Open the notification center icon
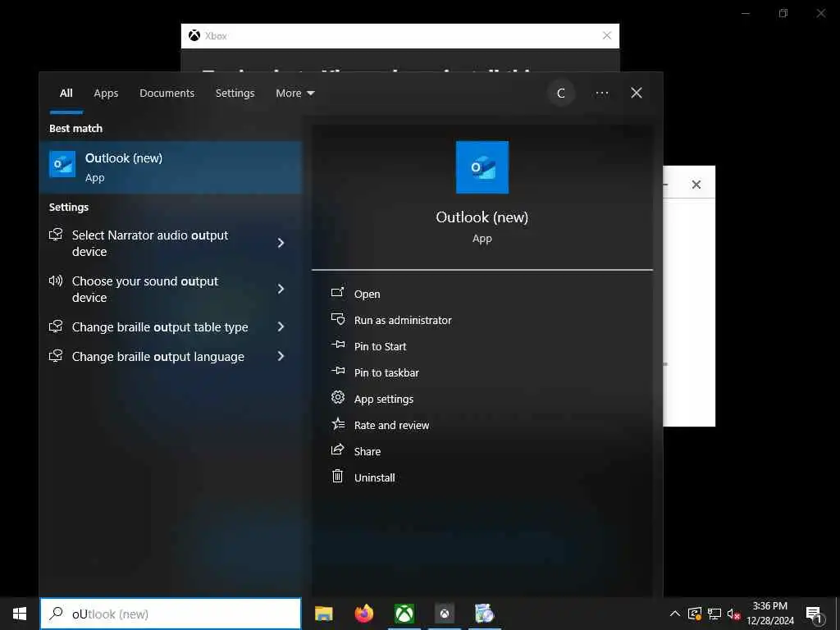The width and height of the screenshot is (840, 630). [x=815, y=614]
